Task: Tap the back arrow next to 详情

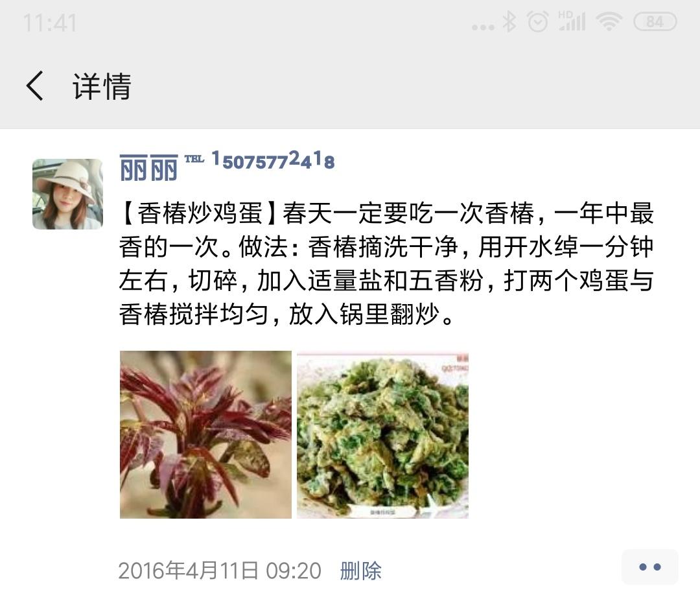Action: coord(35,86)
